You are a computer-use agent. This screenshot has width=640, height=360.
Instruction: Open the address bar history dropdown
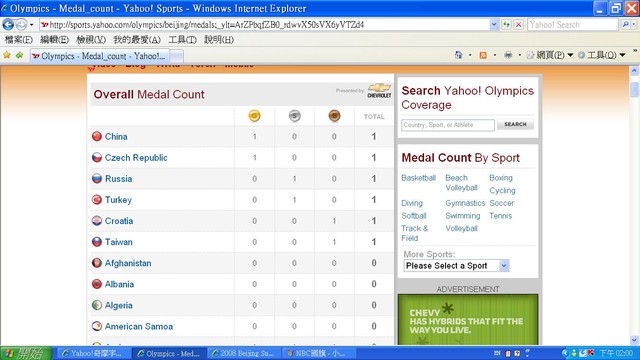tap(494, 24)
